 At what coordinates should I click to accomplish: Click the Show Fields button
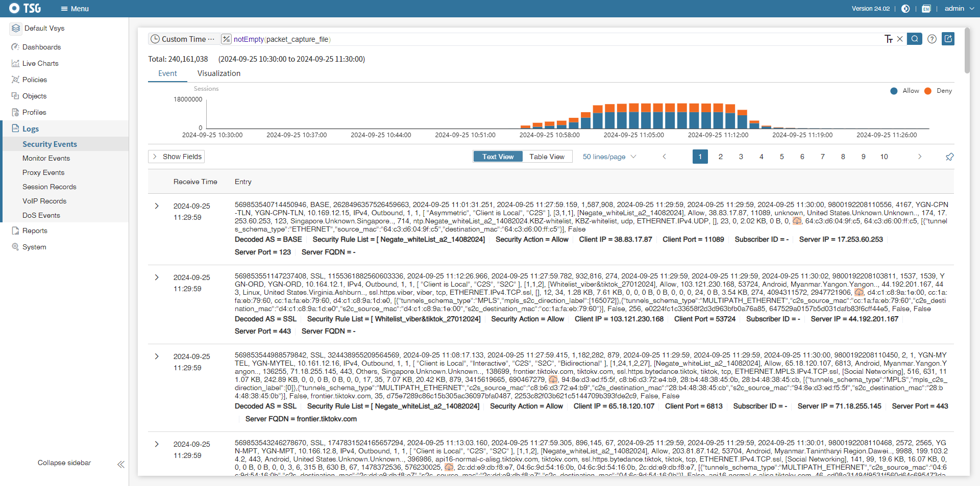[x=177, y=157]
